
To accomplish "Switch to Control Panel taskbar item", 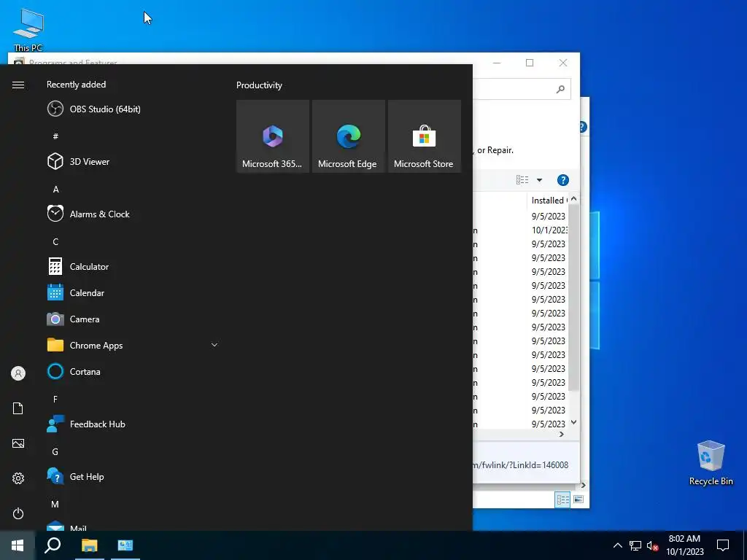I will pos(125,545).
